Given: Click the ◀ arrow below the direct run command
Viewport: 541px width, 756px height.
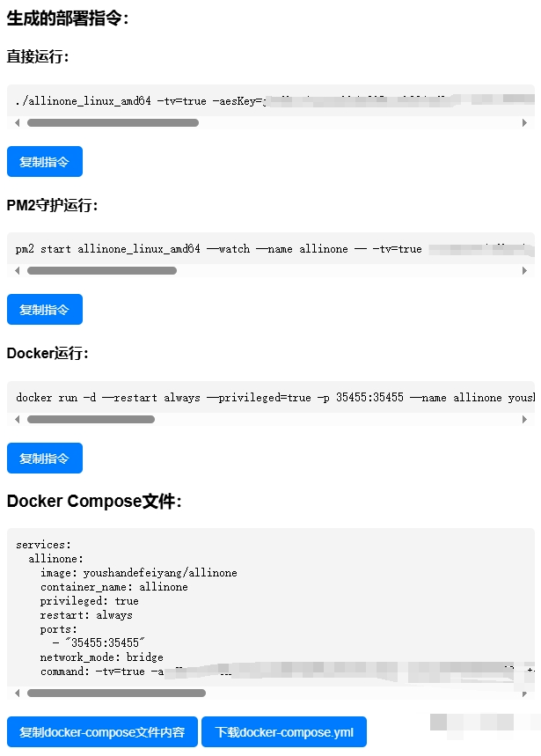Looking at the screenshot, I should click(17, 122).
